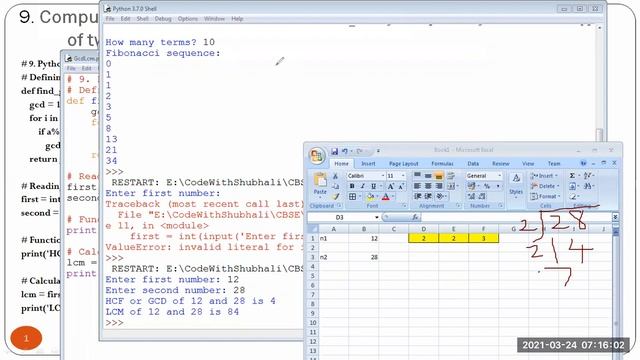Decrease indent in Alignment group
The width and height of the screenshot is (640, 360).
417,196
